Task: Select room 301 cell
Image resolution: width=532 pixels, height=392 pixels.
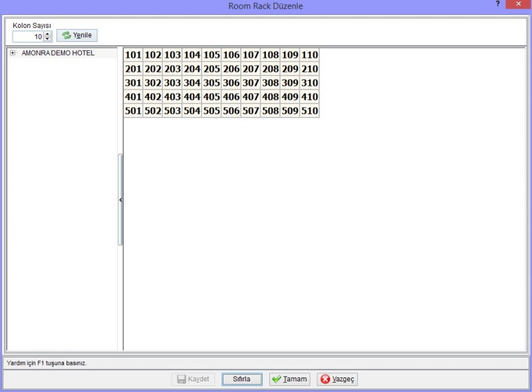Action: coord(133,83)
